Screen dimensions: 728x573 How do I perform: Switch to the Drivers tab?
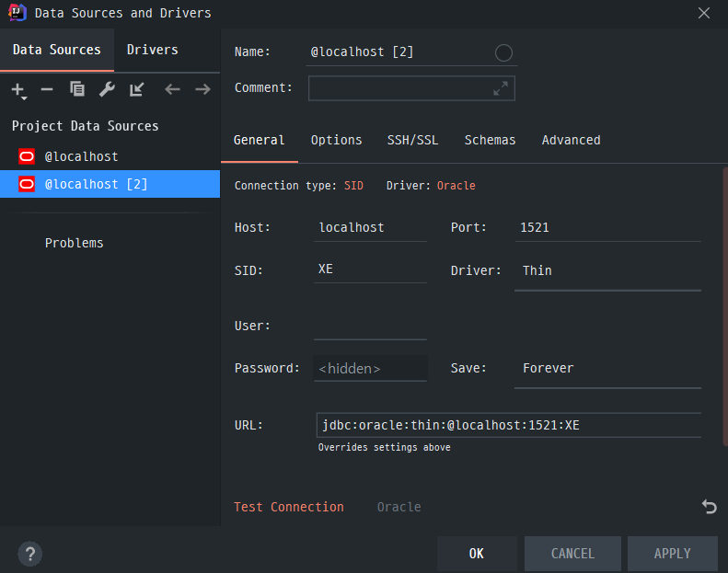tap(152, 50)
